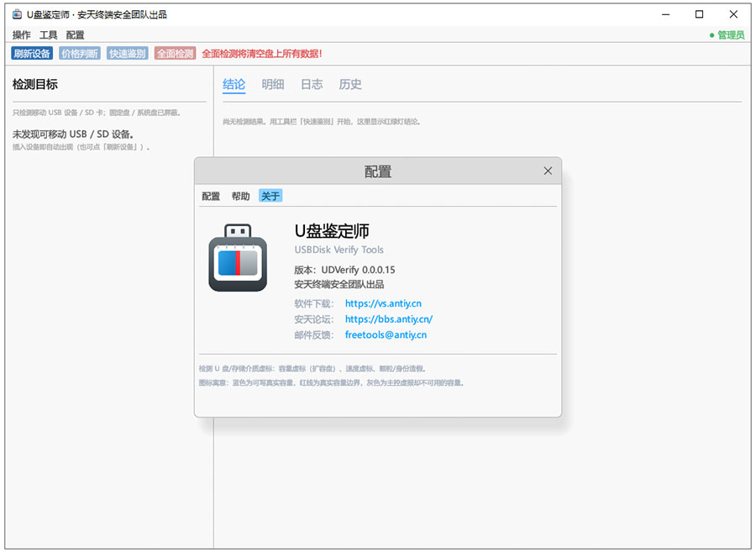Click the 检测目标 panel heading
Screen dimensions: 756x553
tap(34, 84)
